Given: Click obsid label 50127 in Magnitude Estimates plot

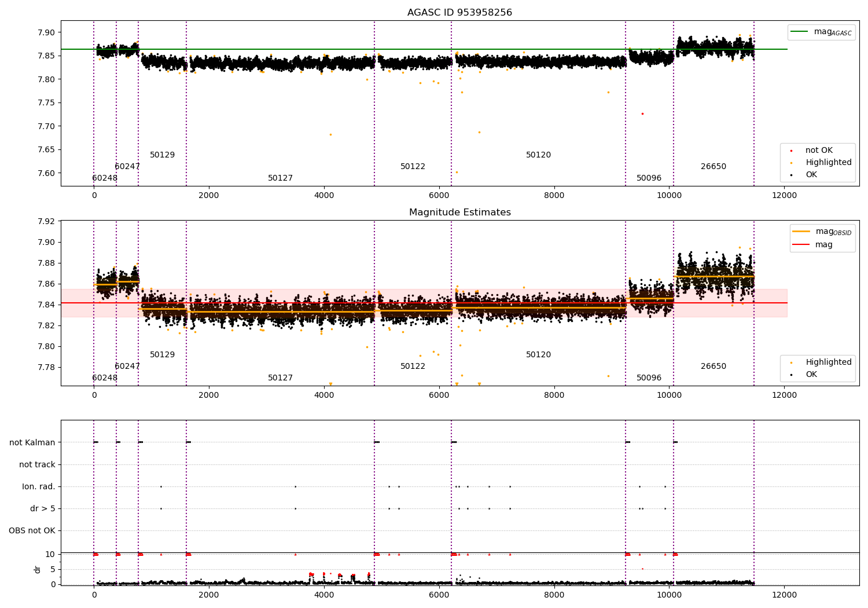Looking at the screenshot, I should (281, 378).
